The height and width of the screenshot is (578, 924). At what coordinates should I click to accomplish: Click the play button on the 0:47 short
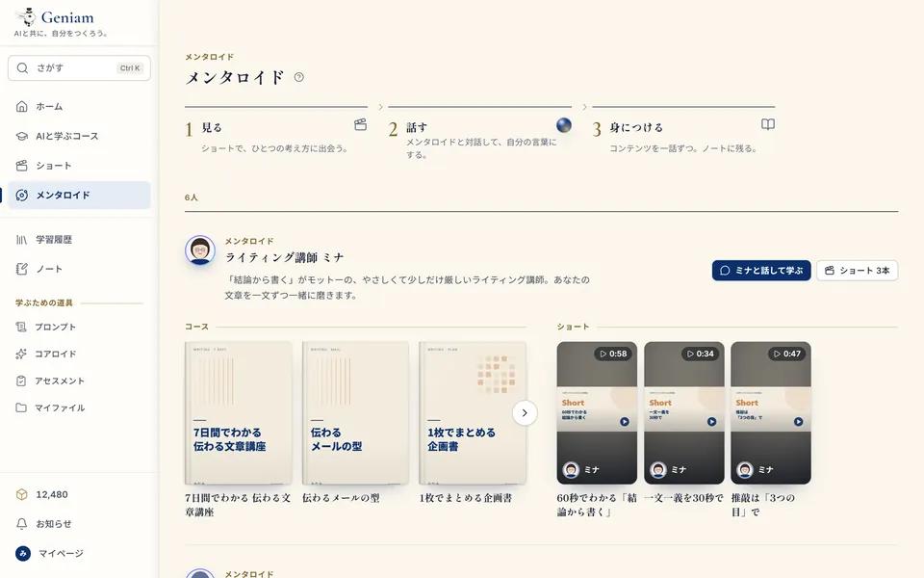(x=799, y=422)
